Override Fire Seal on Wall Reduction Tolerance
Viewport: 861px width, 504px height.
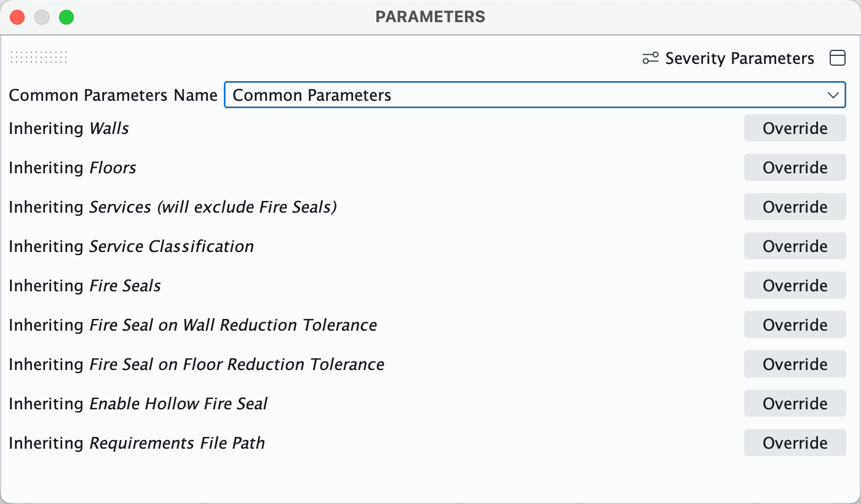(795, 325)
